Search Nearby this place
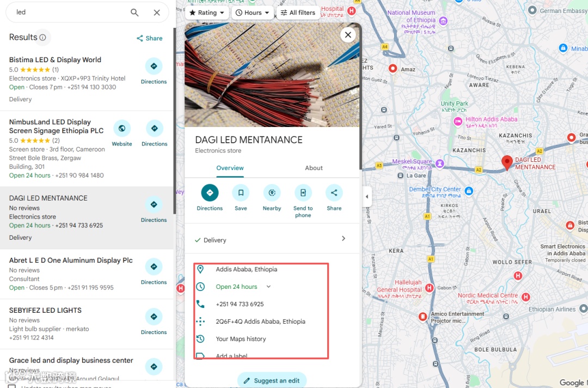This screenshot has height=388, width=588. tap(272, 198)
